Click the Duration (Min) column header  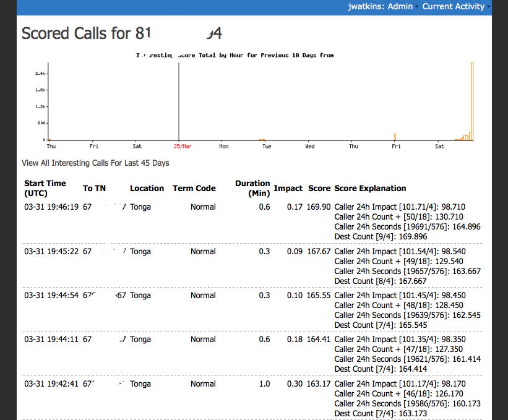252,188
